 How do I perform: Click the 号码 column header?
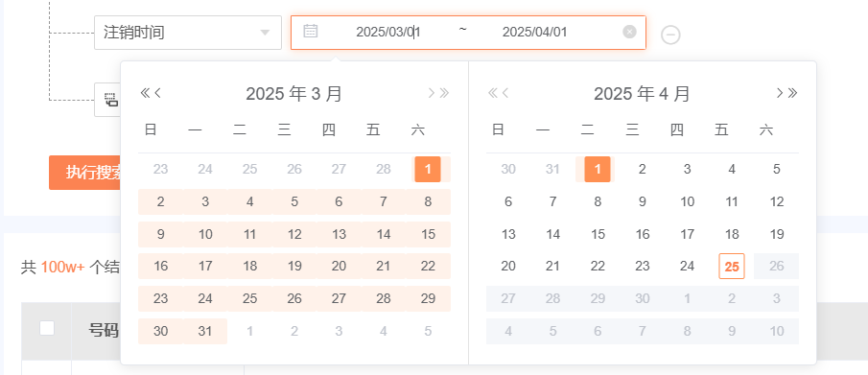105,331
